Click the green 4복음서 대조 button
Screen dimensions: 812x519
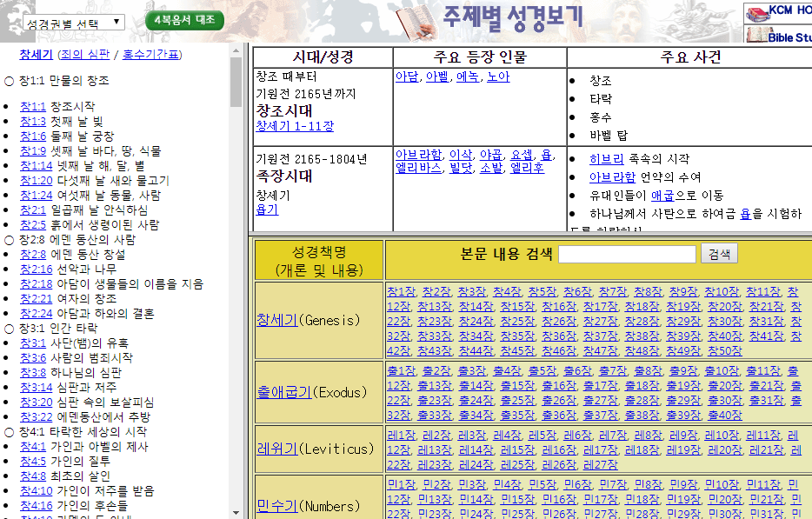point(184,20)
